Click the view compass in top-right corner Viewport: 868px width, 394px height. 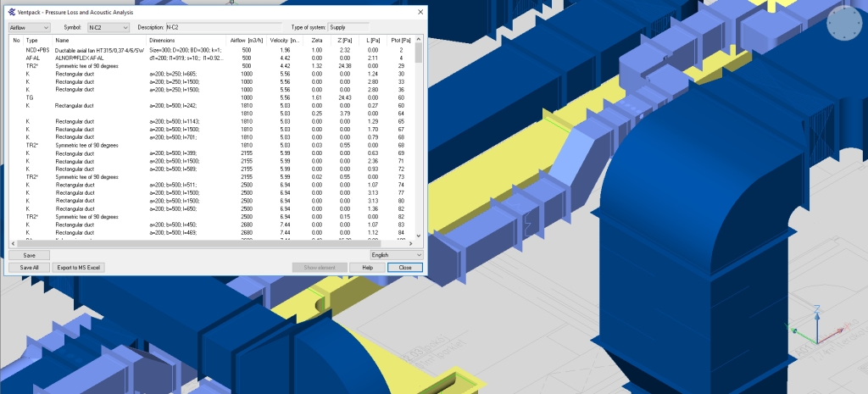pyautogui.click(x=843, y=25)
